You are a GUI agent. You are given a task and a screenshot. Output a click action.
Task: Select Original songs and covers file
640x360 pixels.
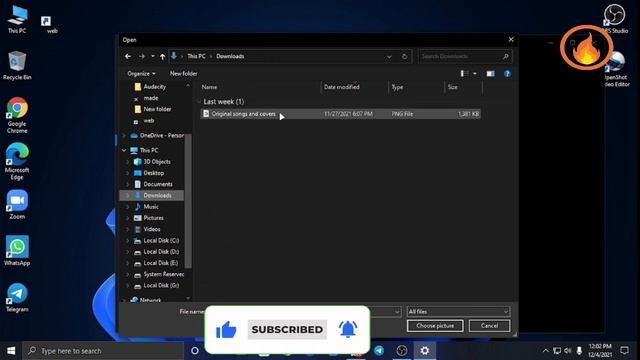(340, 114)
